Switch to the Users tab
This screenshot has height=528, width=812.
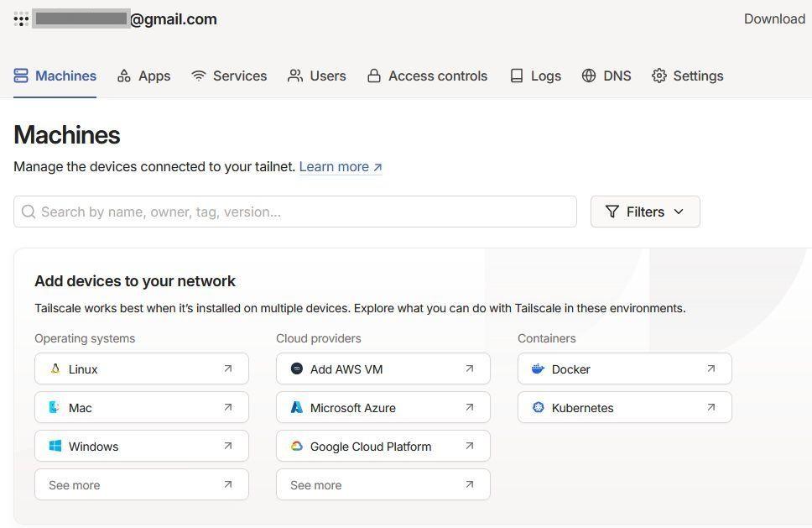tap(317, 76)
